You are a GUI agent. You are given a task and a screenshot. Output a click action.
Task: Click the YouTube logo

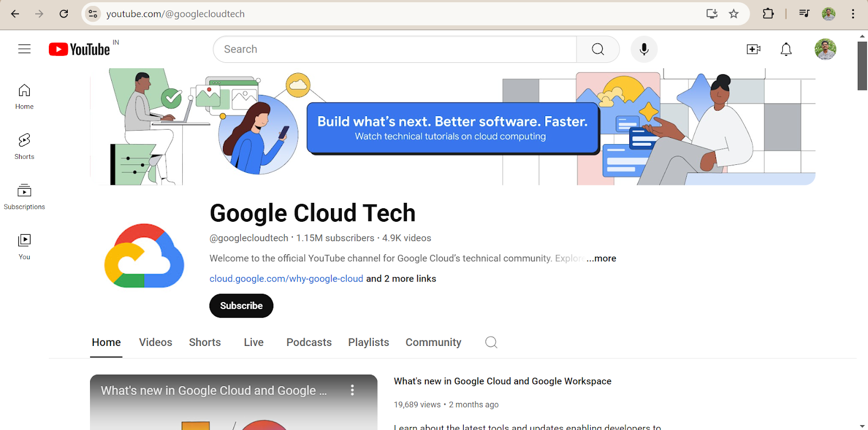pyautogui.click(x=79, y=49)
